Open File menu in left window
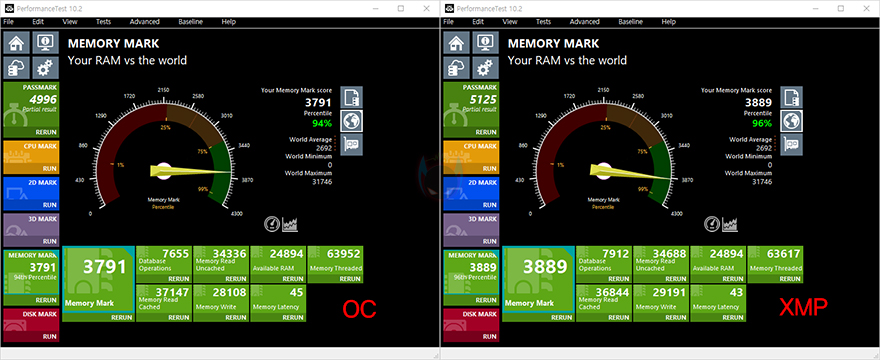880x360 pixels. point(8,22)
